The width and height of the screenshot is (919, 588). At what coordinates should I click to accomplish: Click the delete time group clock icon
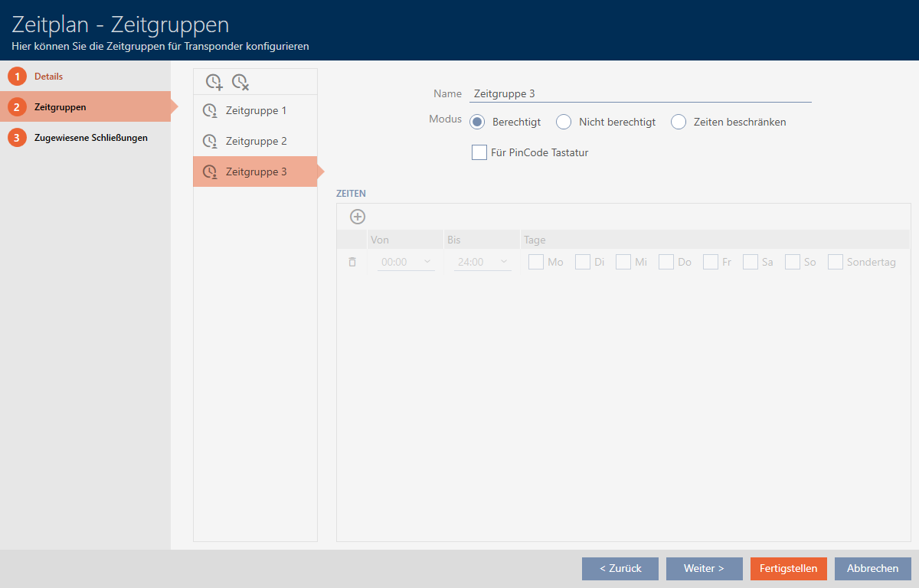point(240,82)
